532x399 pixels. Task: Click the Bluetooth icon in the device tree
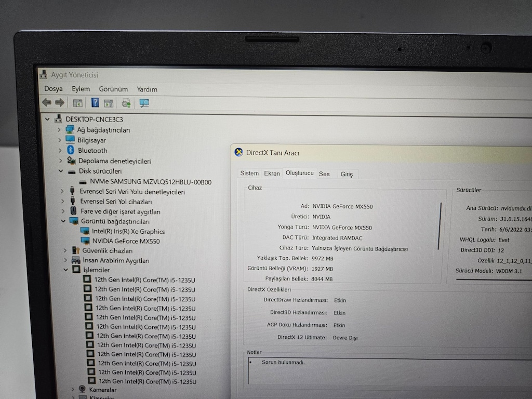point(71,150)
